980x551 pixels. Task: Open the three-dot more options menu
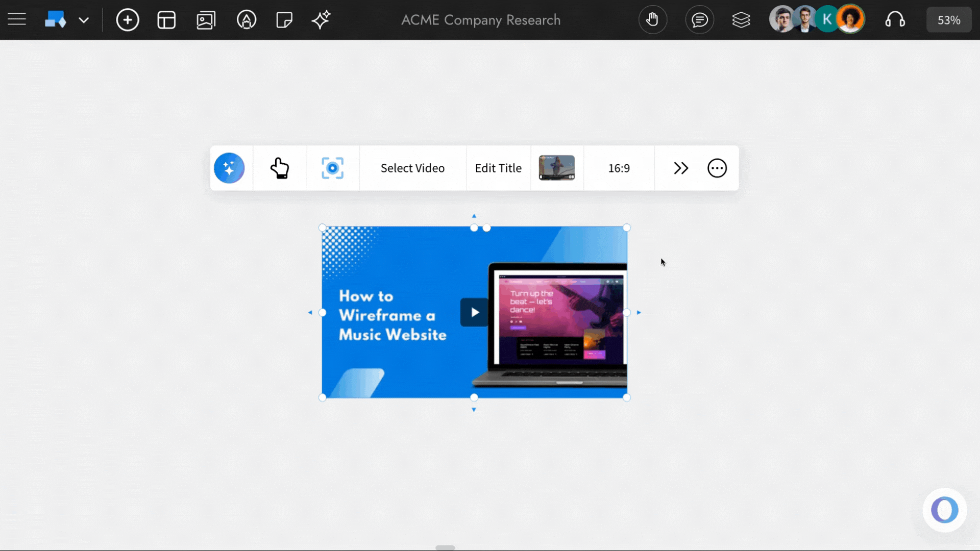point(717,168)
